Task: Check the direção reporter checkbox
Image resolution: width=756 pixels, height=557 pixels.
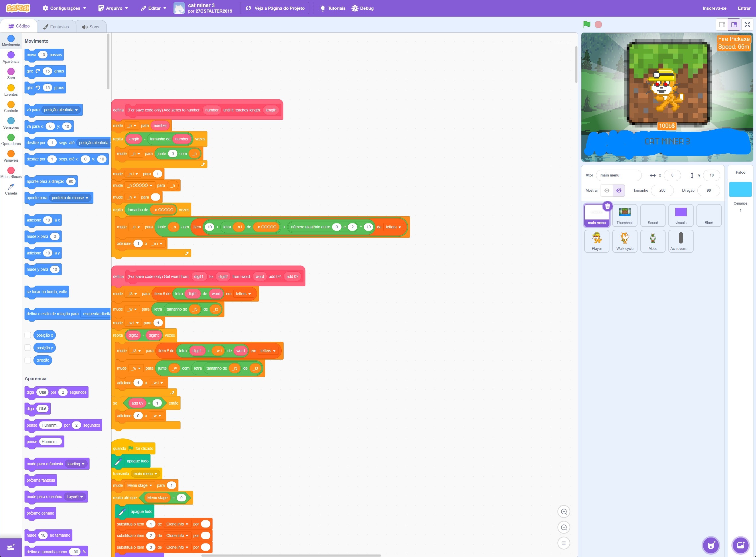Action: pyautogui.click(x=28, y=360)
